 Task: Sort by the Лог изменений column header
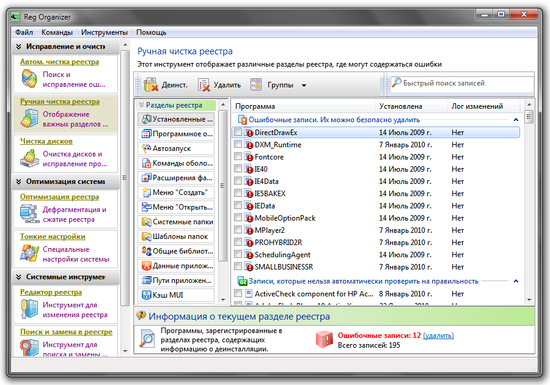pyautogui.click(x=484, y=106)
